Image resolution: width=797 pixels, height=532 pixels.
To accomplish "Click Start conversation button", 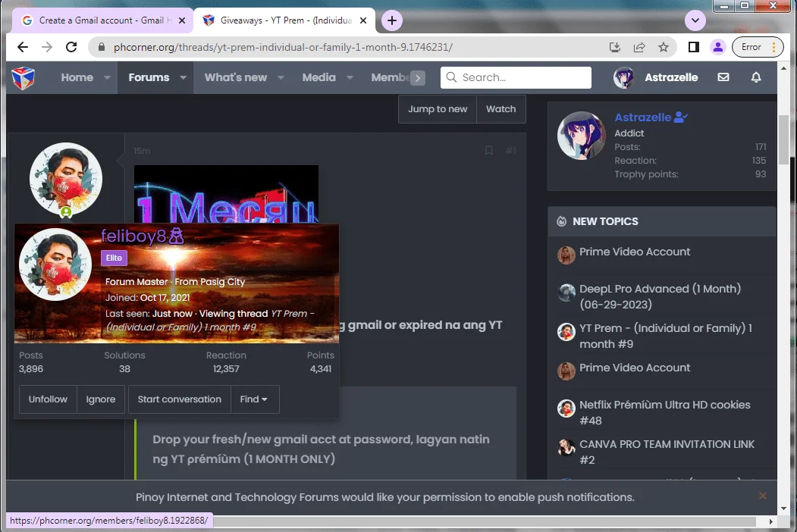I will tap(180, 399).
